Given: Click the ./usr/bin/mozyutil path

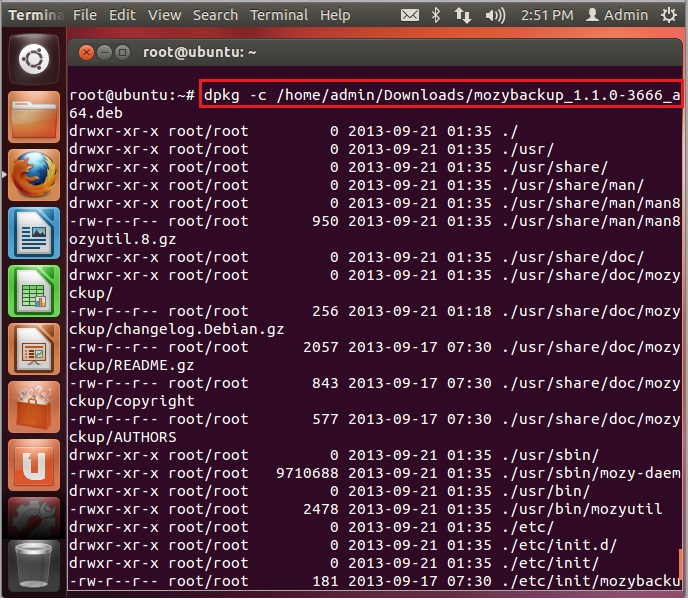Looking at the screenshot, I should click(x=582, y=509).
